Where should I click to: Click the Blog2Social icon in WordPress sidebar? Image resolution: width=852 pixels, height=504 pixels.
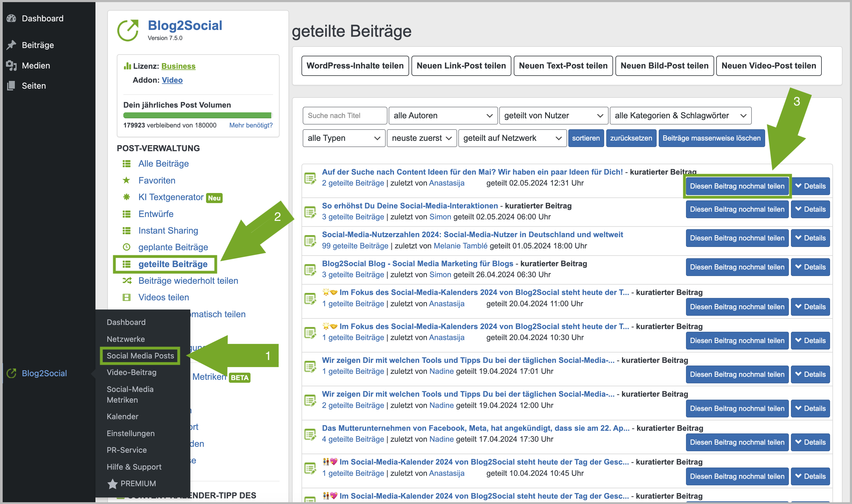pyautogui.click(x=11, y=373)
